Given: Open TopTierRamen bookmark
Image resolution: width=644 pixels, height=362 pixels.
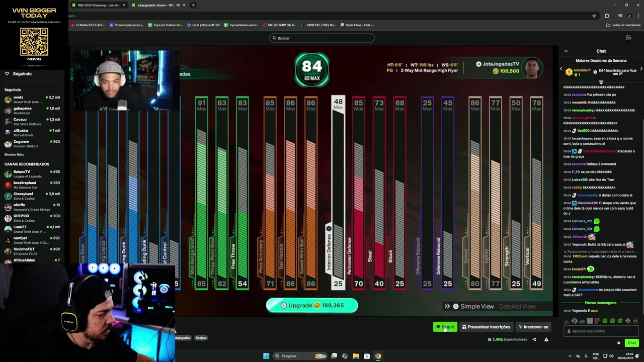Looking at the screenshot, I should point(242,25).
